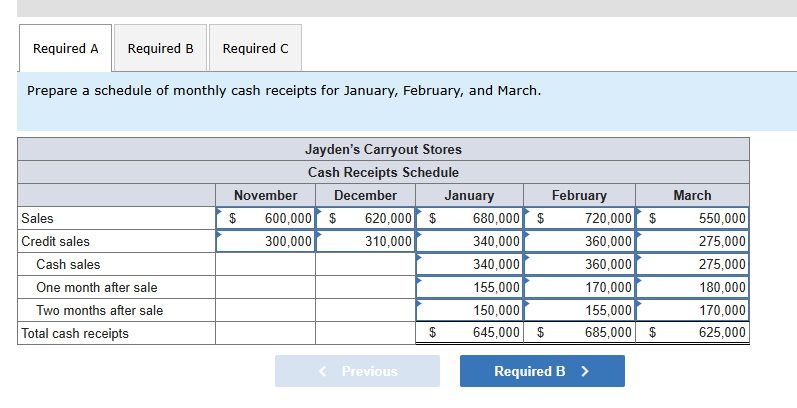Image resolution: width=797 pixels, height=408 pixels.
Task: Click the March column header
Action: click(692, 195)
